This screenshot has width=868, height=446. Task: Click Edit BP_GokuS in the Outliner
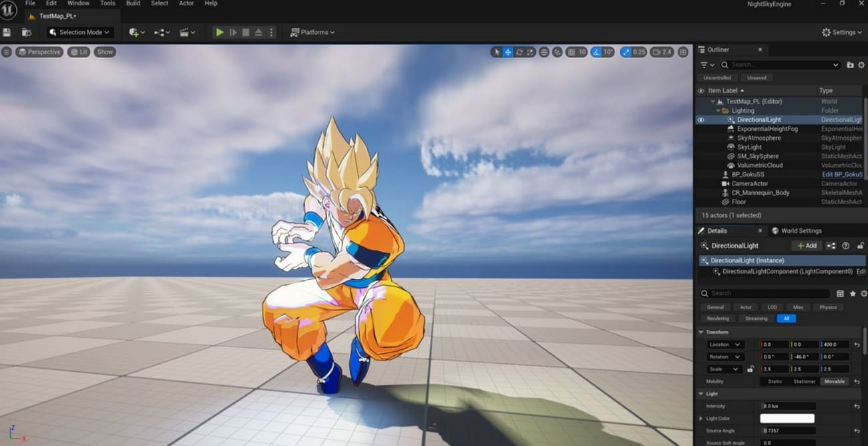[843, 174]
